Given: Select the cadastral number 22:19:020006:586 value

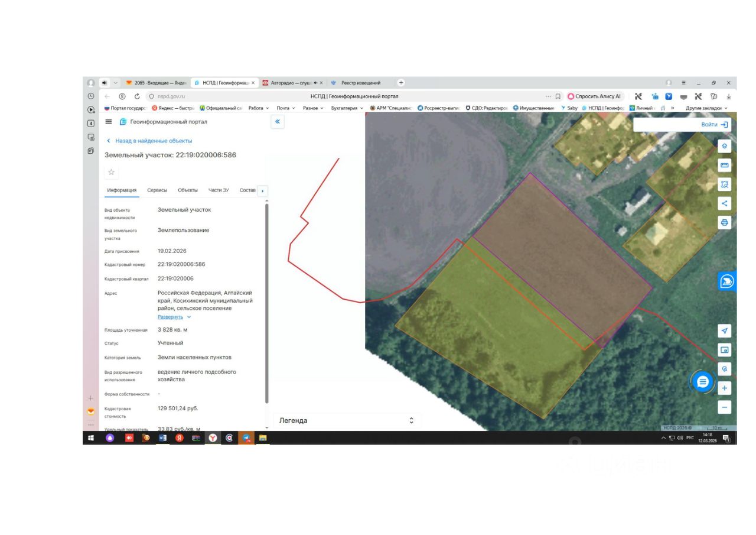Looking at the screenshot, I should click(181, 264).
